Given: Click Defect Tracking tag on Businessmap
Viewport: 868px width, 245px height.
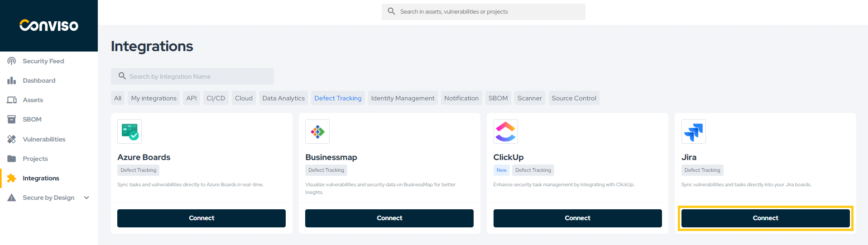Looking at the screenshot, I should click(x=326, y=170).
